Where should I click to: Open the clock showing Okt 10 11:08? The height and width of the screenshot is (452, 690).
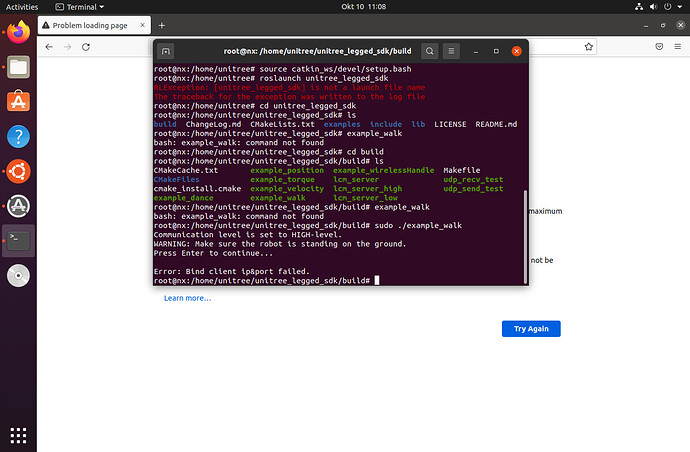363,7
